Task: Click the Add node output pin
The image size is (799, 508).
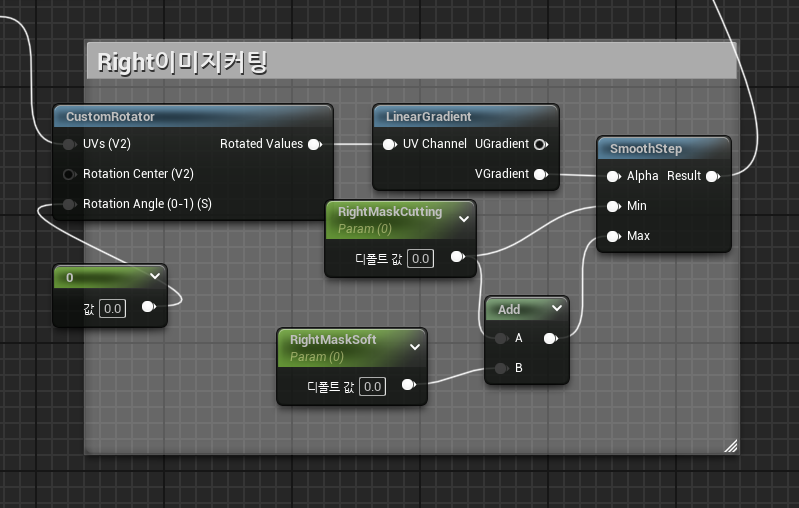Action: 550,338
